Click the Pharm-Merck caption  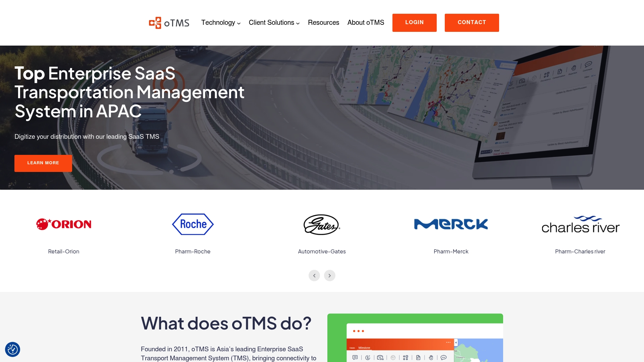point(451,252)
